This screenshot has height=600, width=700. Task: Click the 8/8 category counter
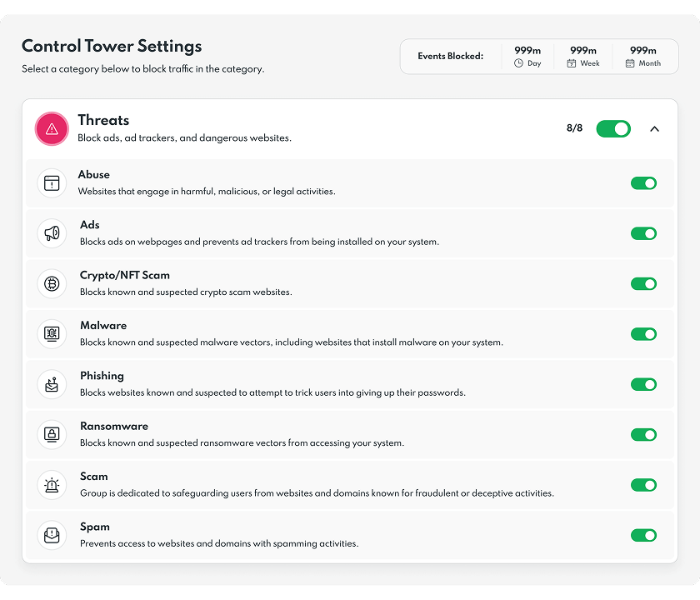[x=575, y=129]
